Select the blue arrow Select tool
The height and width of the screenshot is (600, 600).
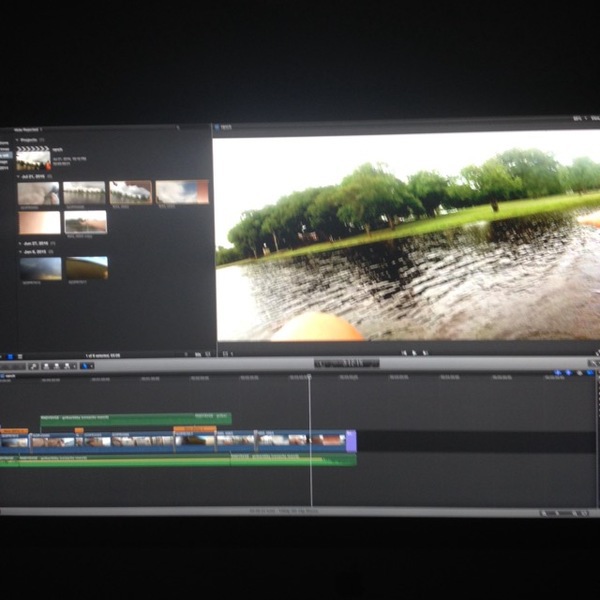pos(85,366)
